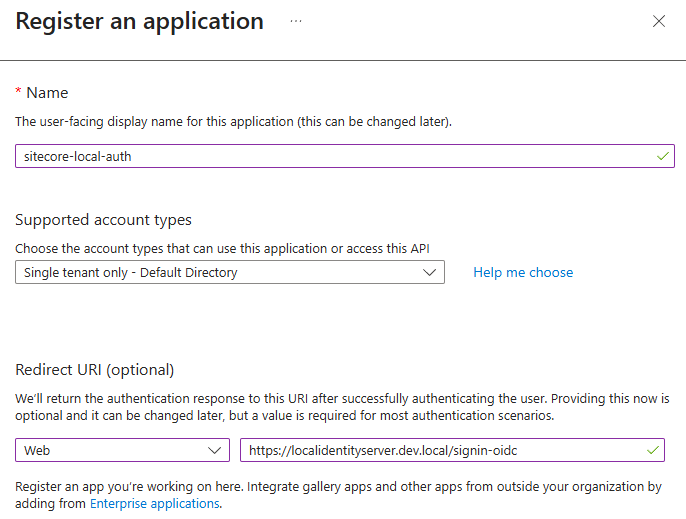Click the Register an application title
The width and height of the screenshot is (686, 519).
pyautogui.click(x=139, y=21)
